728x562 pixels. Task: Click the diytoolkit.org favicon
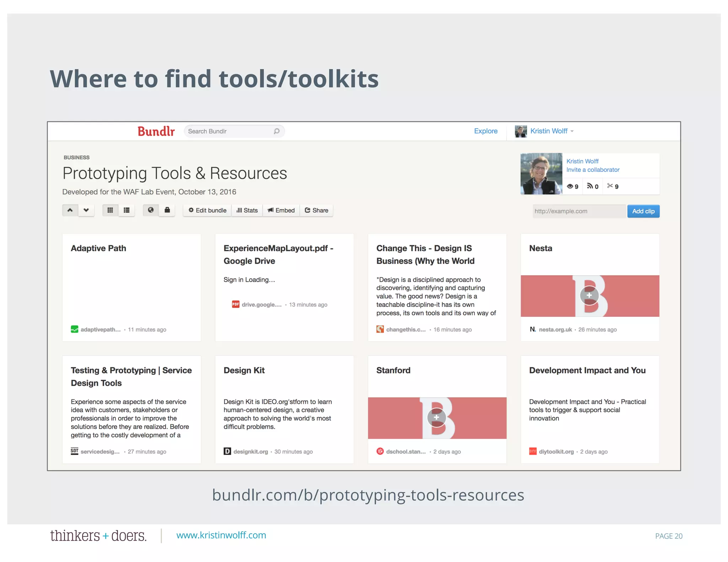533,452
